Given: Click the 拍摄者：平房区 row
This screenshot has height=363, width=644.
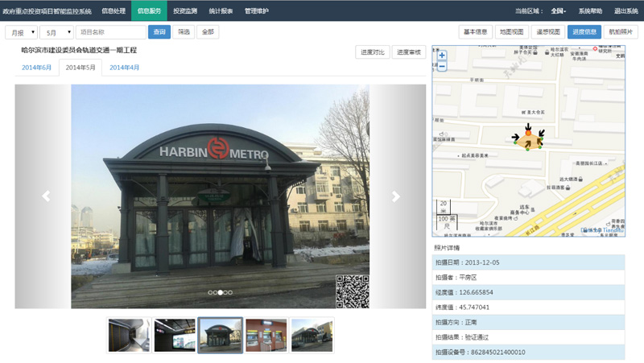Looking at the screenshot, I should coord(528,278).
